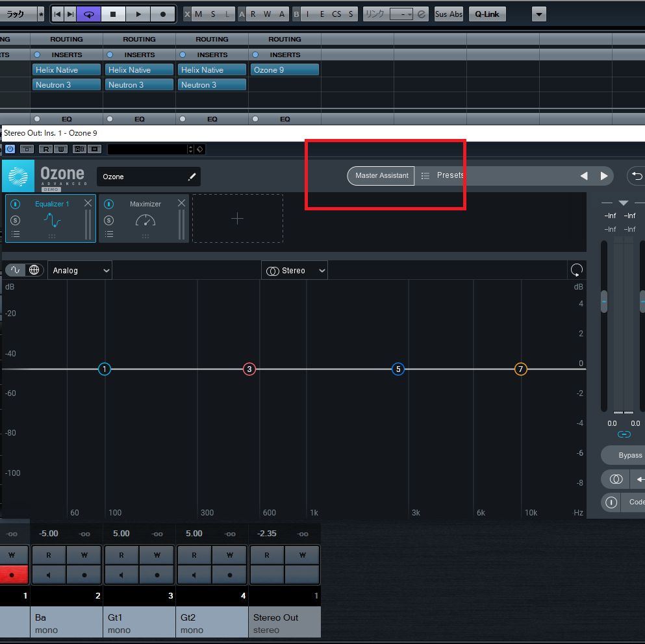The image size is (645, 644).
Task: Open the Stereo channel mode dropdown
Action: coord(294,270)
